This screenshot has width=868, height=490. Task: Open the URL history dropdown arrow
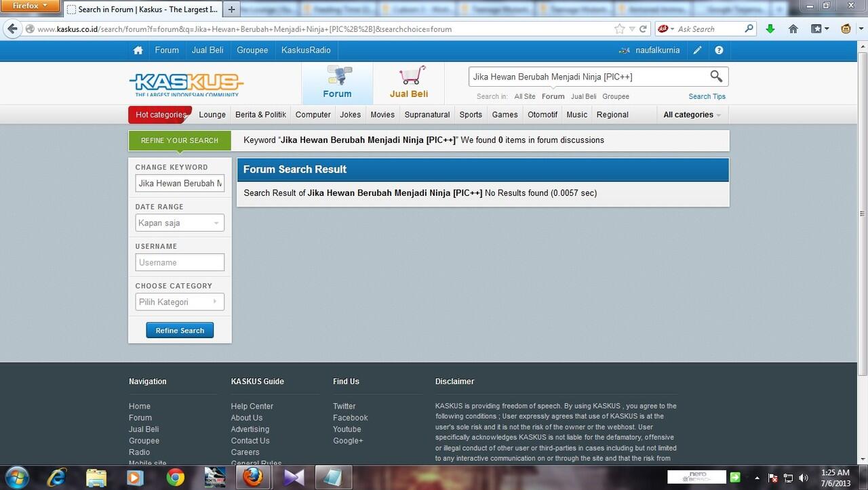[x=631, y=29]
